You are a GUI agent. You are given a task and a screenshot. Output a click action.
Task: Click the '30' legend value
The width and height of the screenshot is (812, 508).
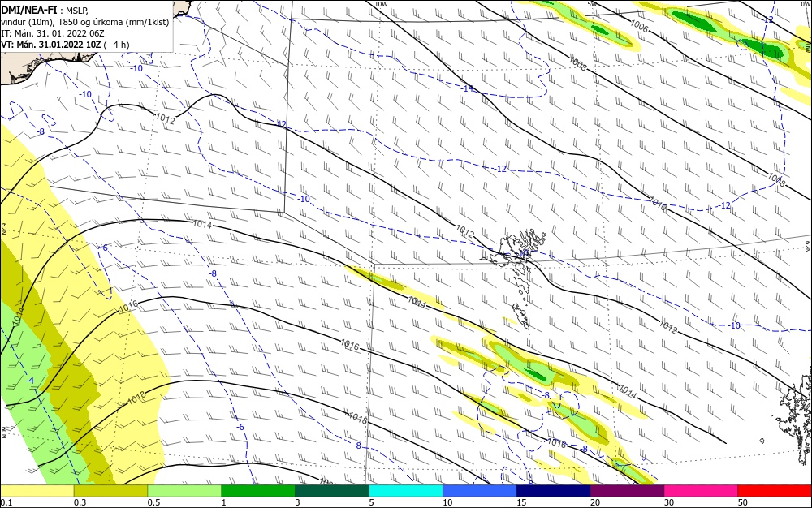(x=669, y=502)
